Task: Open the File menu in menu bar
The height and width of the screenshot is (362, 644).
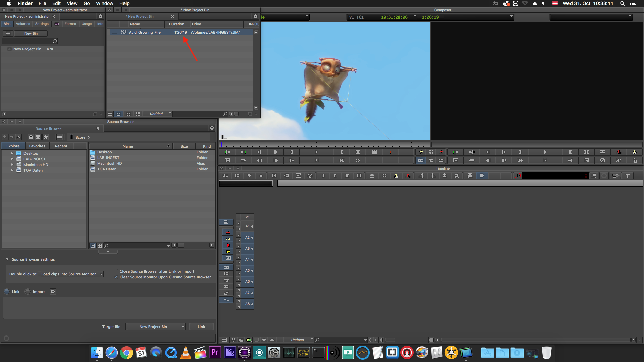Action: (42, 3)
